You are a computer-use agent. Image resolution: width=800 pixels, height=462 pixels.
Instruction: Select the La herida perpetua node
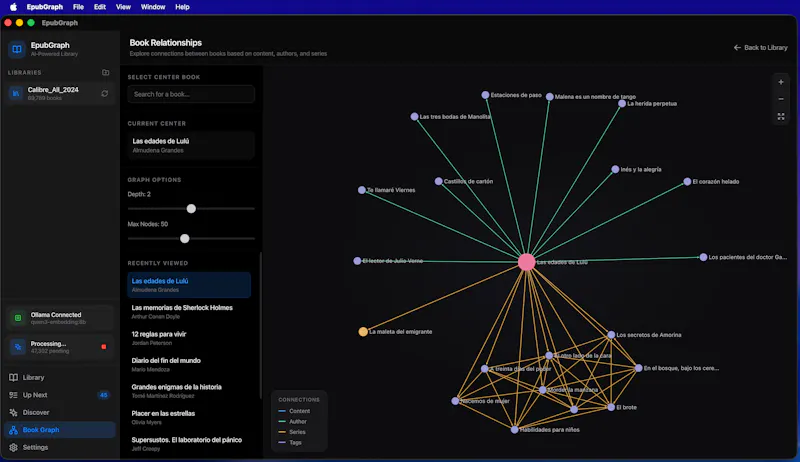click(622, 104)
